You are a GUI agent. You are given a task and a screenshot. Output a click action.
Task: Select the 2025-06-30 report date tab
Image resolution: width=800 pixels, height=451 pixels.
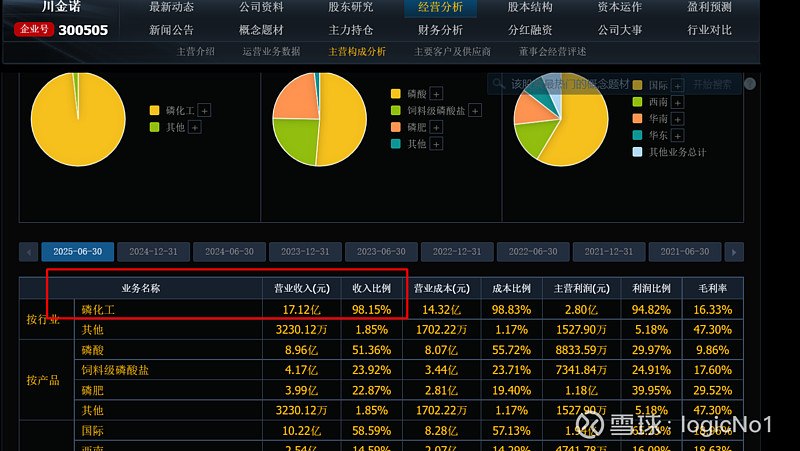[x=78, y=252]
